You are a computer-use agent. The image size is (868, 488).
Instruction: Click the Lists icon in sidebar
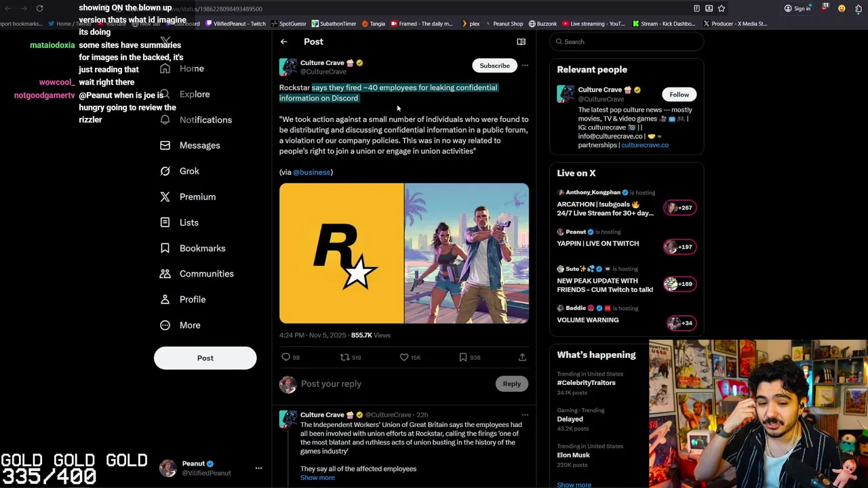[x=165, y=222]
